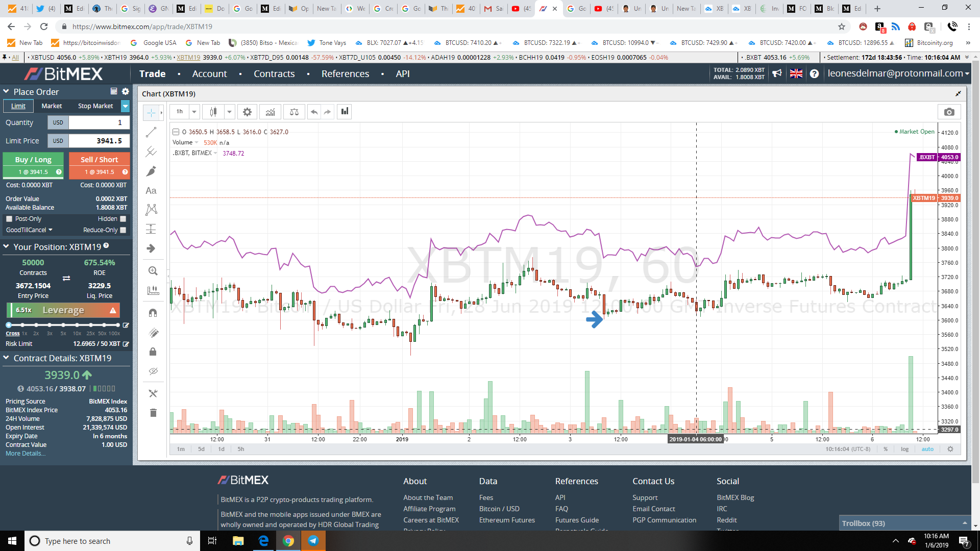
Task: Collapse the Contract Details panel
Action: (6, 358)
